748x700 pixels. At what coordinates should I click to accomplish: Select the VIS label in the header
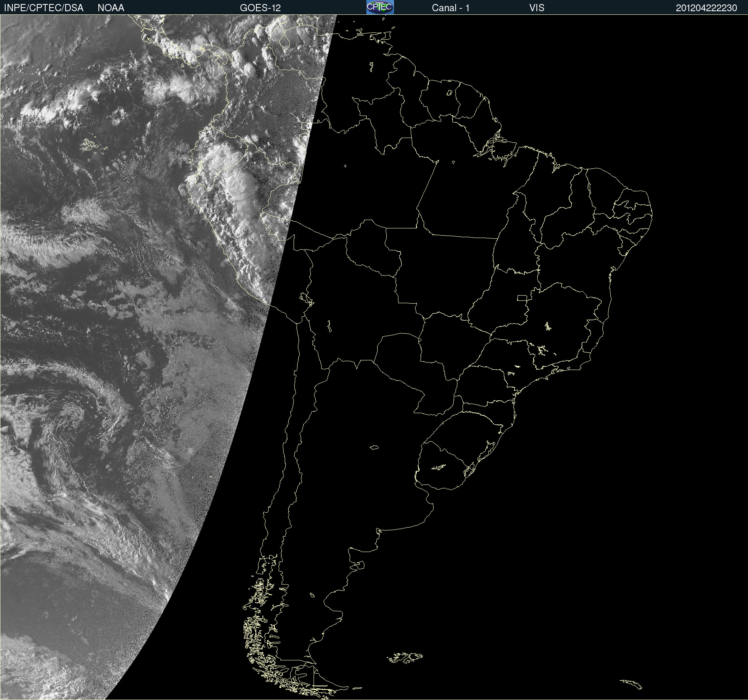click(x=537, y=8)
